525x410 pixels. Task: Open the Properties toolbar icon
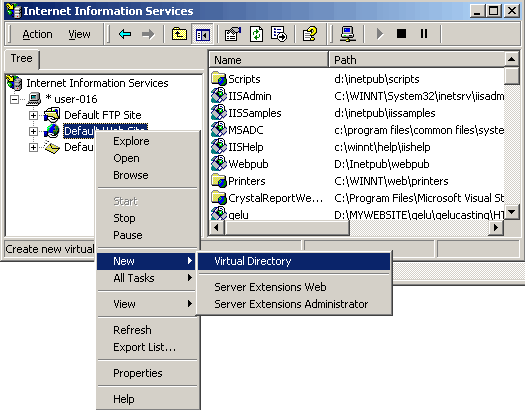click(233, 34)
